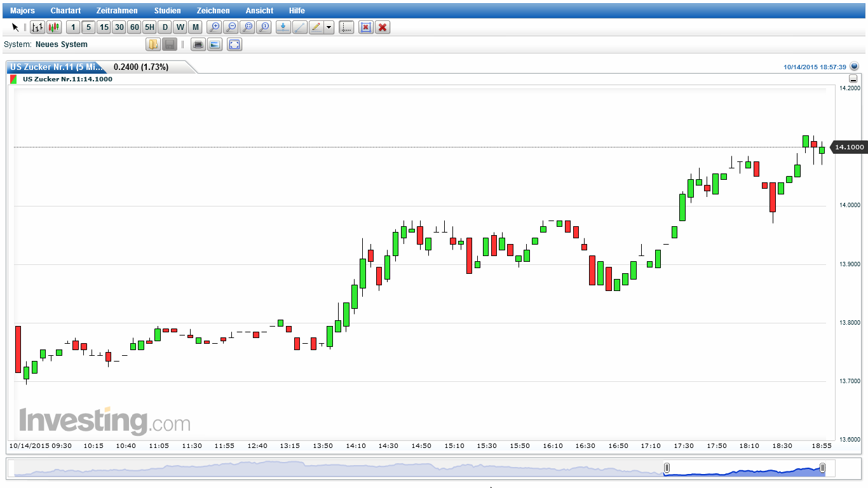Set timeframe to 5H
The image size is (868, 488).
point(149,27)
